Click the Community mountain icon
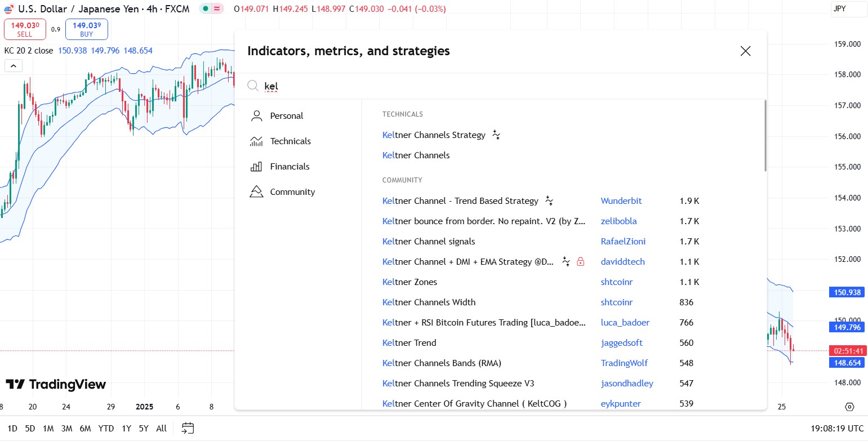The height and width of the screenshot is (441, 868). tap(256, 192)
